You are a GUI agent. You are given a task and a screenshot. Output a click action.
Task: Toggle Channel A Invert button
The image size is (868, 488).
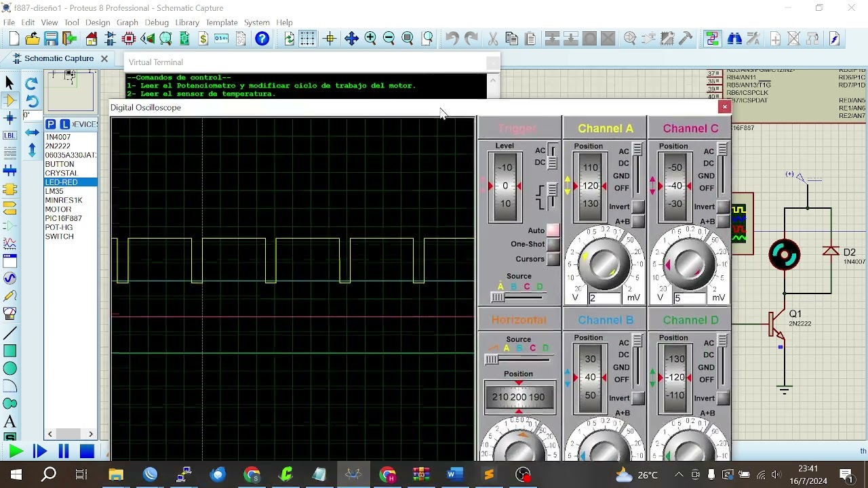click(x=638, y=207)
